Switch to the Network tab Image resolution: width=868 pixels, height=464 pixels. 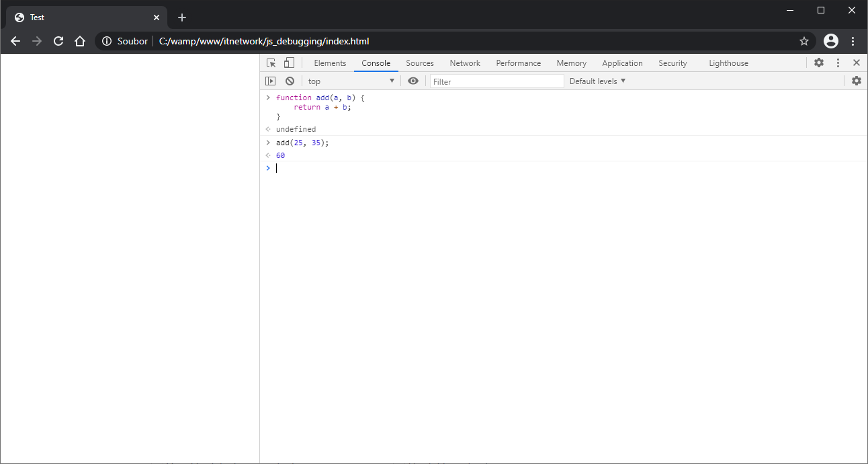tap(465, 63)
